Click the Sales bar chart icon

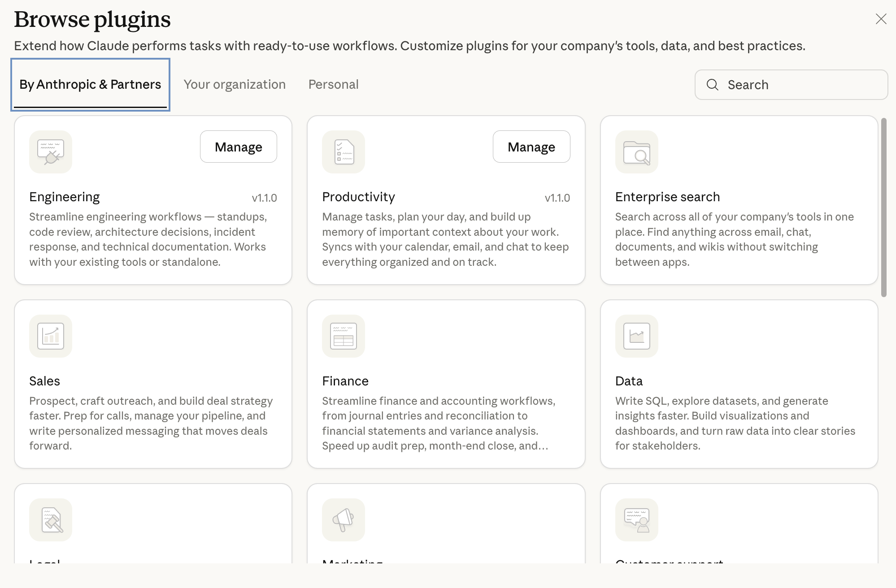pos(51,336)
